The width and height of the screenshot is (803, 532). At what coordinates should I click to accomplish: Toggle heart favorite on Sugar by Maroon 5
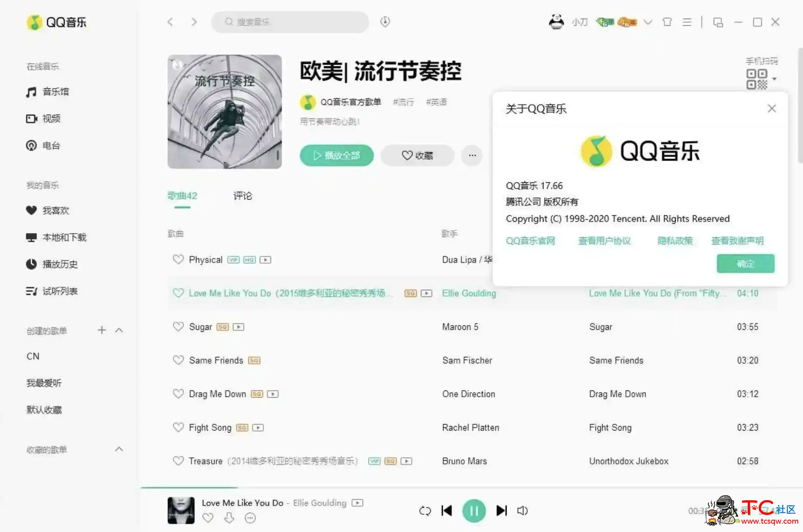click(x=177, y=327)
